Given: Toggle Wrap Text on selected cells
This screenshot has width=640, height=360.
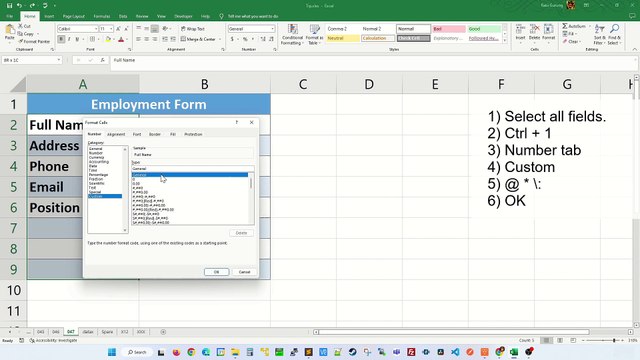Looking at the screenshot, I should pos(193,29).
